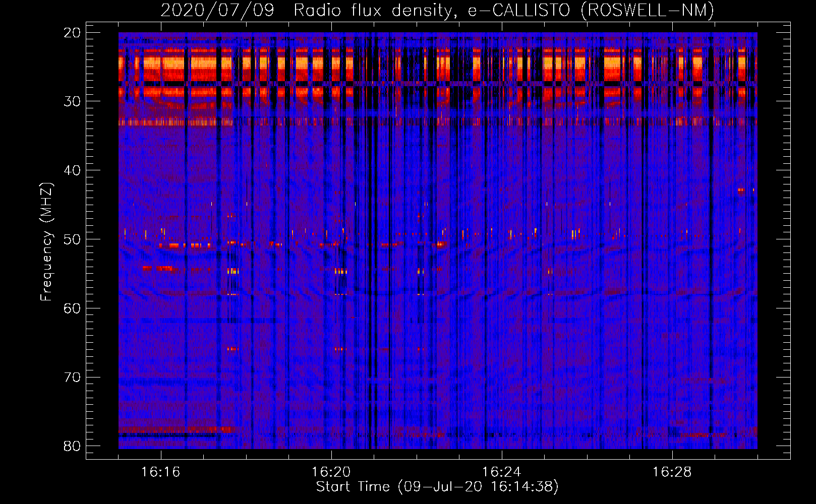816x504 pixels.
Task: Click the frequency tick label '70'
Action: coord(72,377)
